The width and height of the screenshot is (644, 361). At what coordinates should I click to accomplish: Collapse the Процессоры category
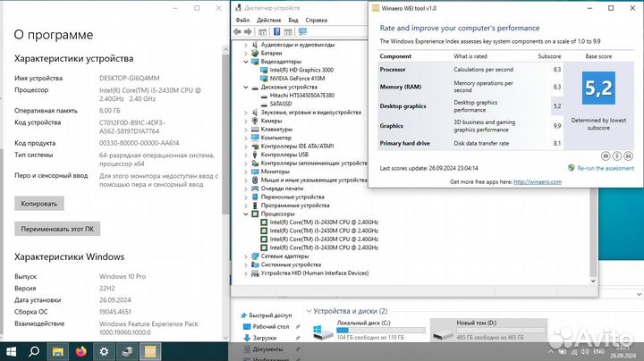click(x=246, y=214)
